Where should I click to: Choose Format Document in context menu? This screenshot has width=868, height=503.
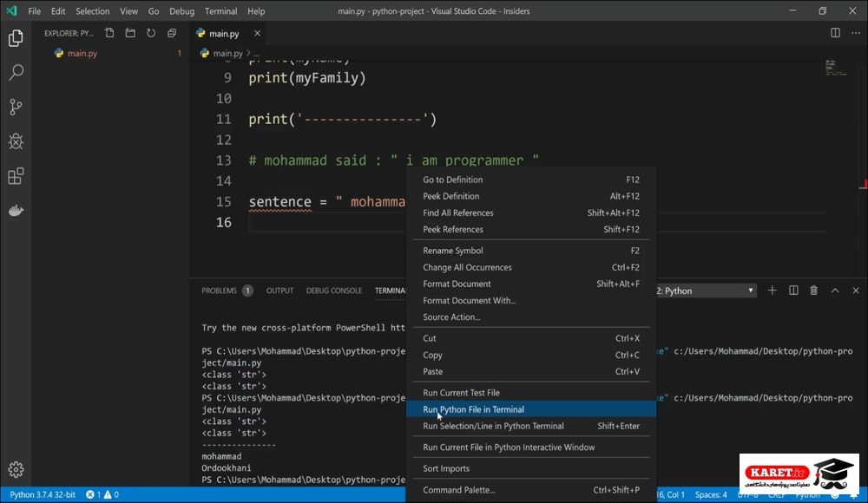[x=531, y=284]
